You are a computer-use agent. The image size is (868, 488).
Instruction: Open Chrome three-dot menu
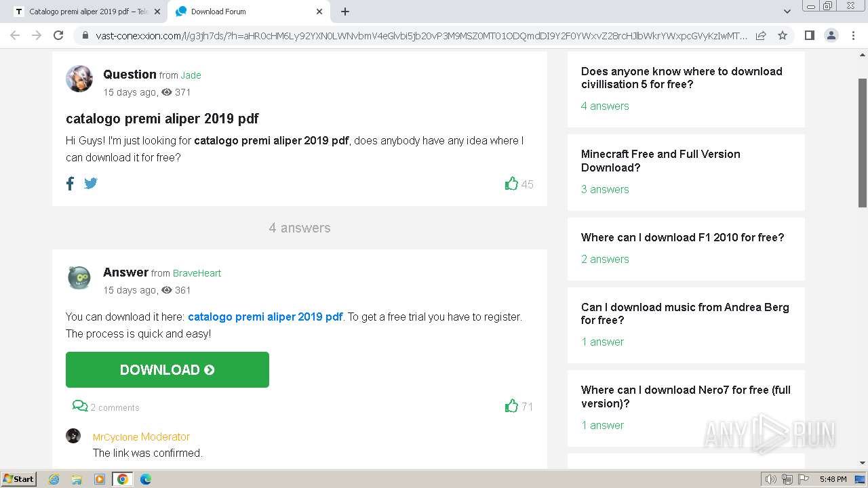click(x=853, y=35)
